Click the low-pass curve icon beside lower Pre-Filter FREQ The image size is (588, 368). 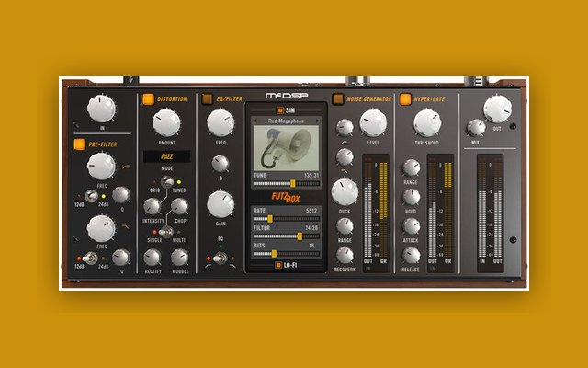[126, 226]
